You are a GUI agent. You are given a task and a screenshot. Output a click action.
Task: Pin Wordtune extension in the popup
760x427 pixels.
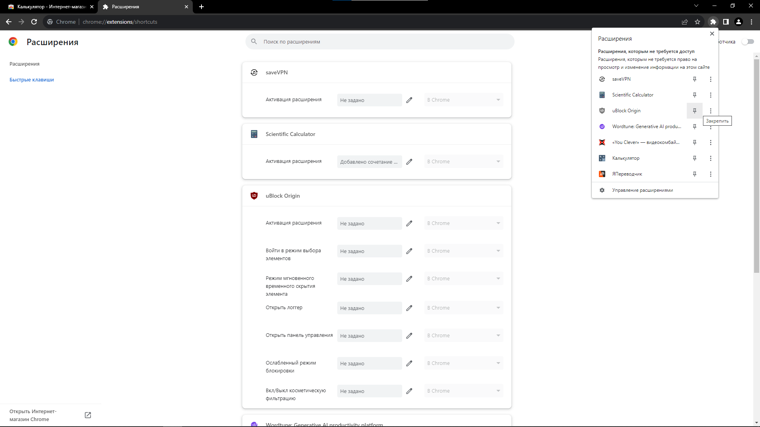pyautogui.click(x=694, y=127)
